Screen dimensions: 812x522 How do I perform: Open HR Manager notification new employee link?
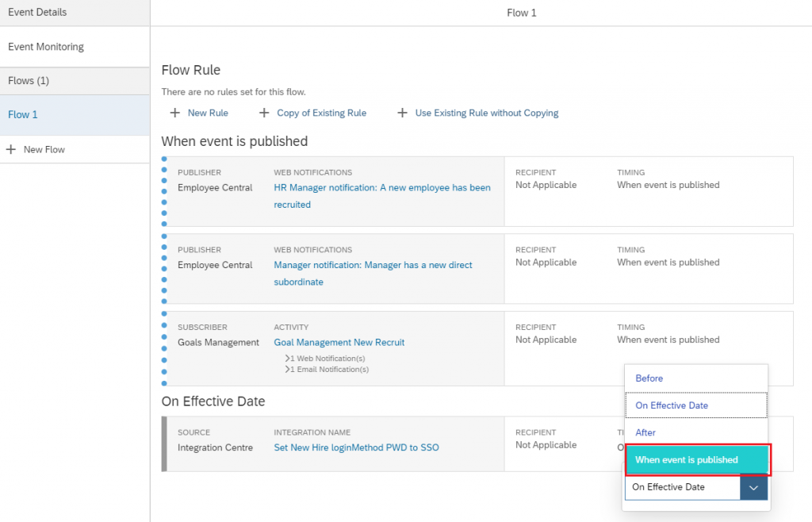[382, 196]
